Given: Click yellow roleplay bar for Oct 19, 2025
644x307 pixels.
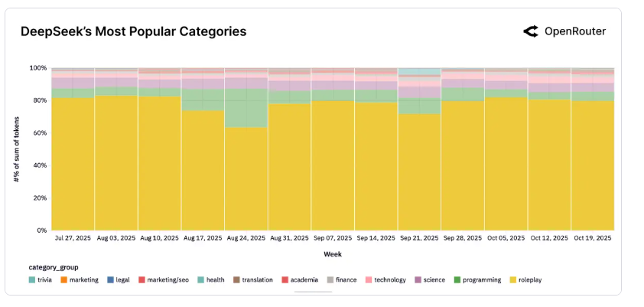Looking at the screenshot, I should (x=592, y=165).
